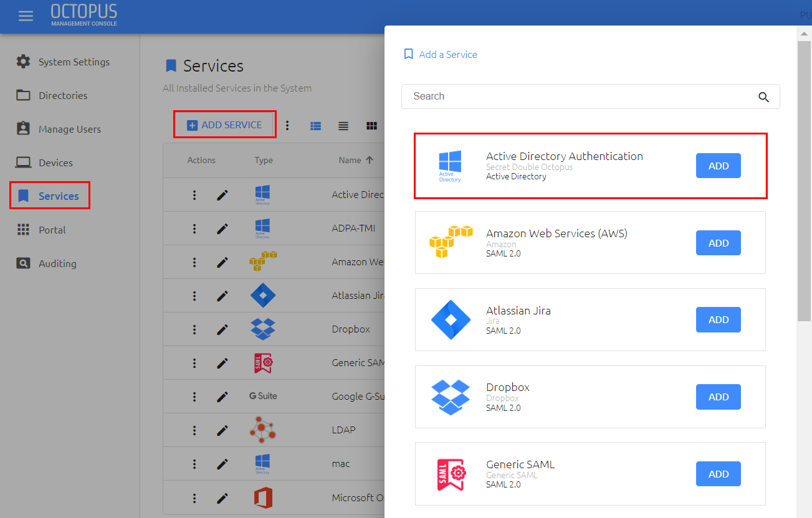Add the Atlassian Jira service

pyautogui.click(x=719, y=319)
